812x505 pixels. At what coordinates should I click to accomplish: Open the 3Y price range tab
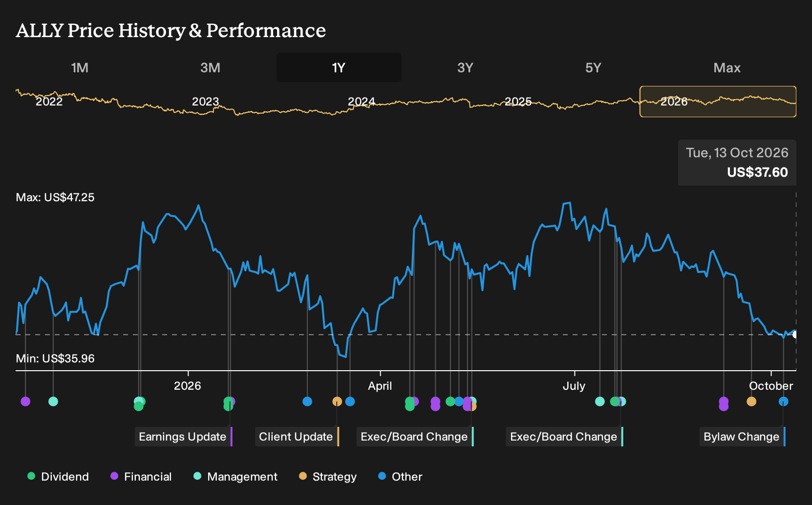coord(465,68)
